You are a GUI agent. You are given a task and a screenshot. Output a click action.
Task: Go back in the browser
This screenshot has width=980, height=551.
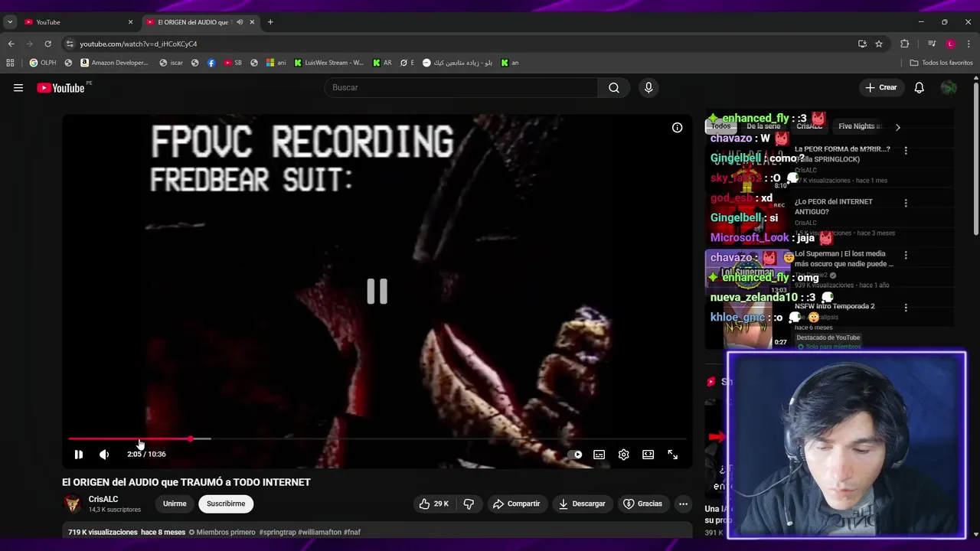coord(11,44)
